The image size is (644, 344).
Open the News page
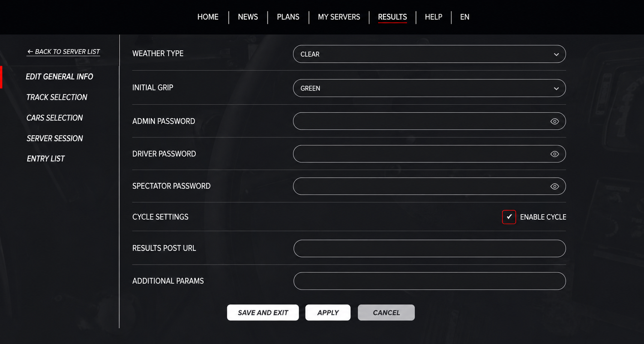(x=248, y=17)
